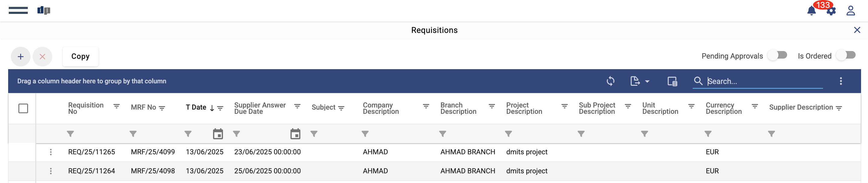Screen dimensions: 868x183
Task: Click the Copy button
Action: [x=81, y=56]
